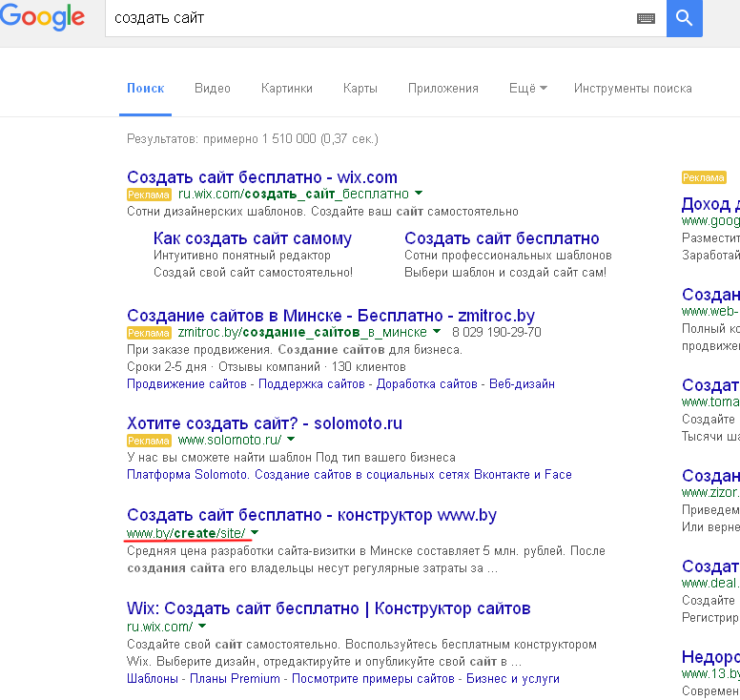This screenshot has height=700, width=740.
Task: Click Хотите создать сайт? solomoto.ru link
Action: 264,423
